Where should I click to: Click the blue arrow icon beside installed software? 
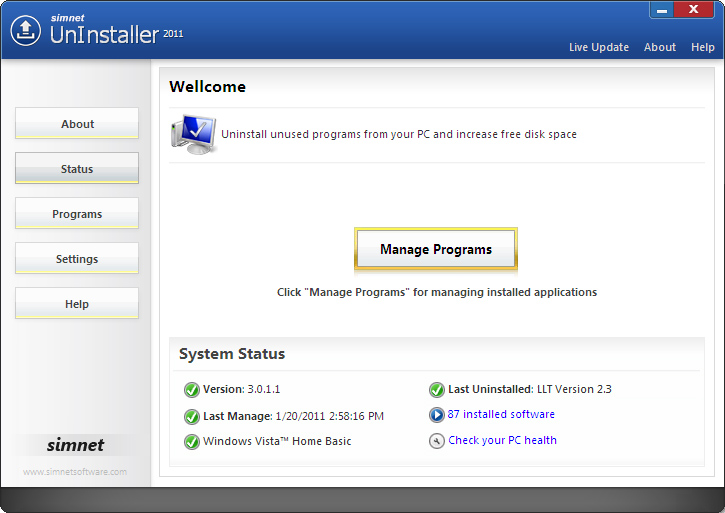(x=437, y=415)
